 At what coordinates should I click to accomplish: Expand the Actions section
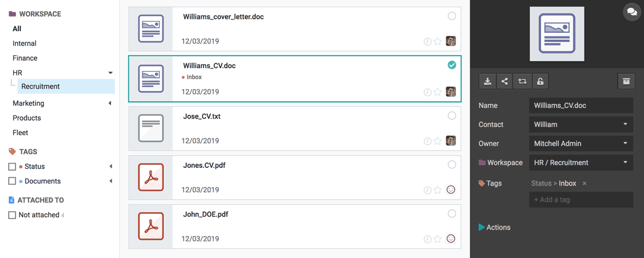(494, 227)
